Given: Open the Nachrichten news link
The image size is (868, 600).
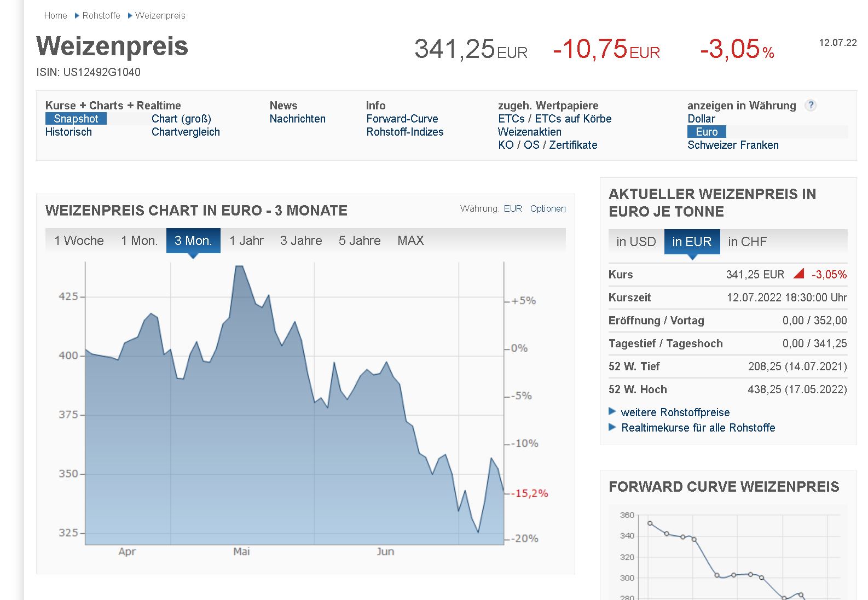Looking at the screenshot, I should coord(297,119).
